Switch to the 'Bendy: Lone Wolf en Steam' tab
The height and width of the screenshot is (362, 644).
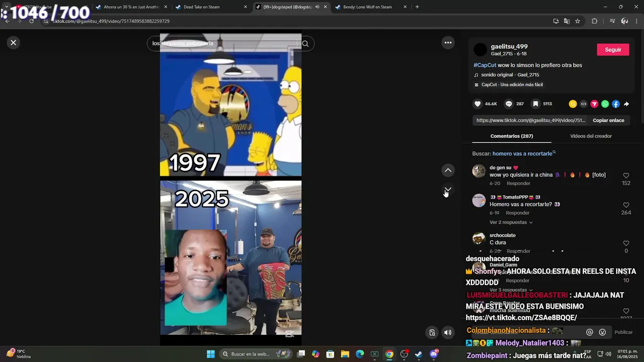coord(367,7)
